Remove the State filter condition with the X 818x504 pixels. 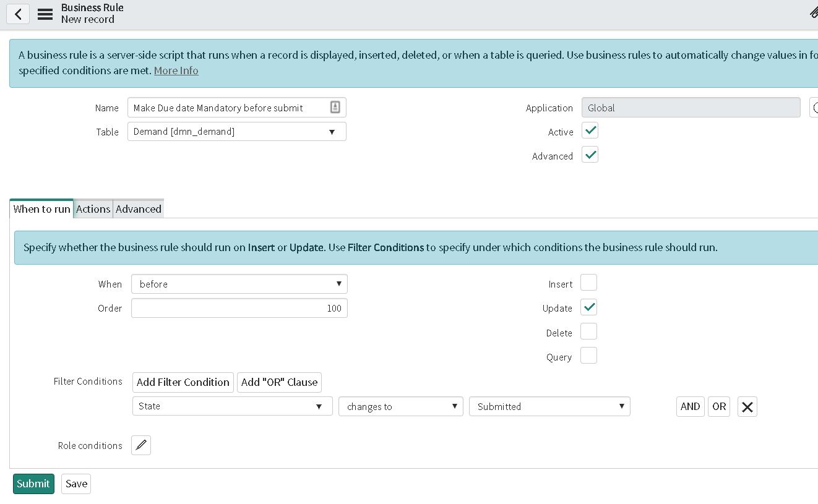click(x=747, y=406)
